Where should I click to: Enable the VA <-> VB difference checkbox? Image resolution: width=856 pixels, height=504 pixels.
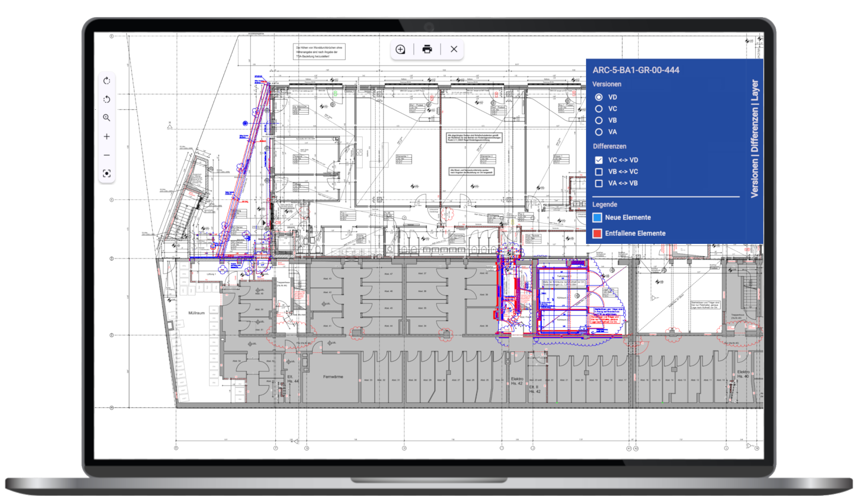[x=599, y=183]
